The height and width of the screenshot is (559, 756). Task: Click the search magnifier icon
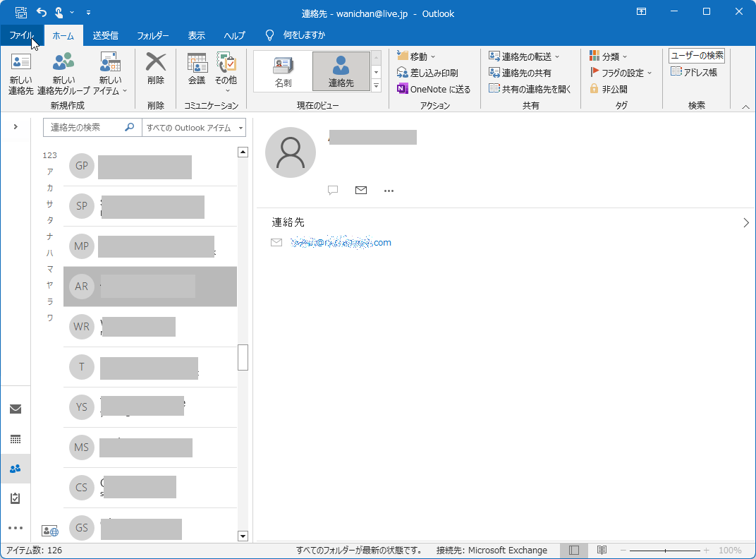point(129,128)
